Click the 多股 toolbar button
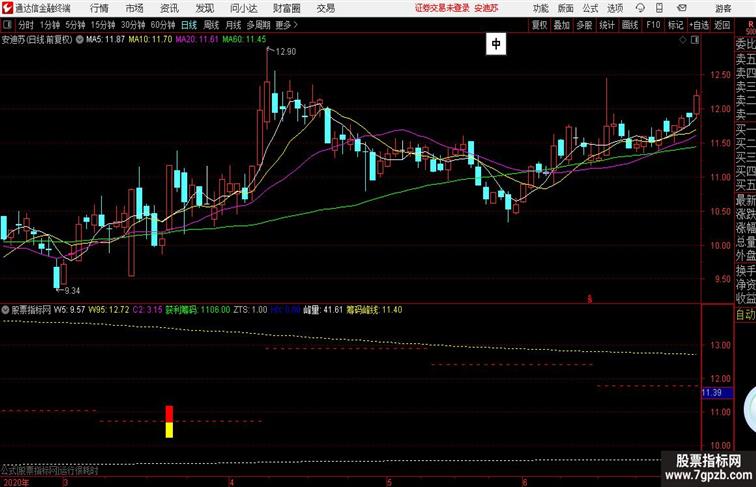The height and width of the screenshot is (487, 756). tap(584, 25)
